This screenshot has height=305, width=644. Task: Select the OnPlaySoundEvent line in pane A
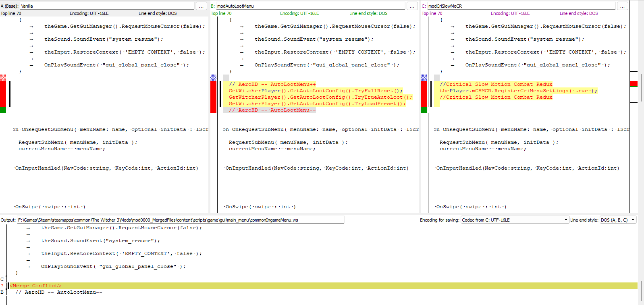click(117, 65)
